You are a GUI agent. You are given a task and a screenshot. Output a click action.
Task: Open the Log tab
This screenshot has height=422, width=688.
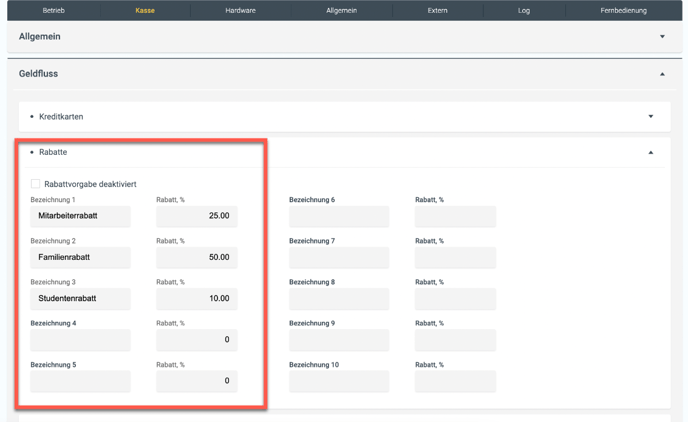coord(524,10)
